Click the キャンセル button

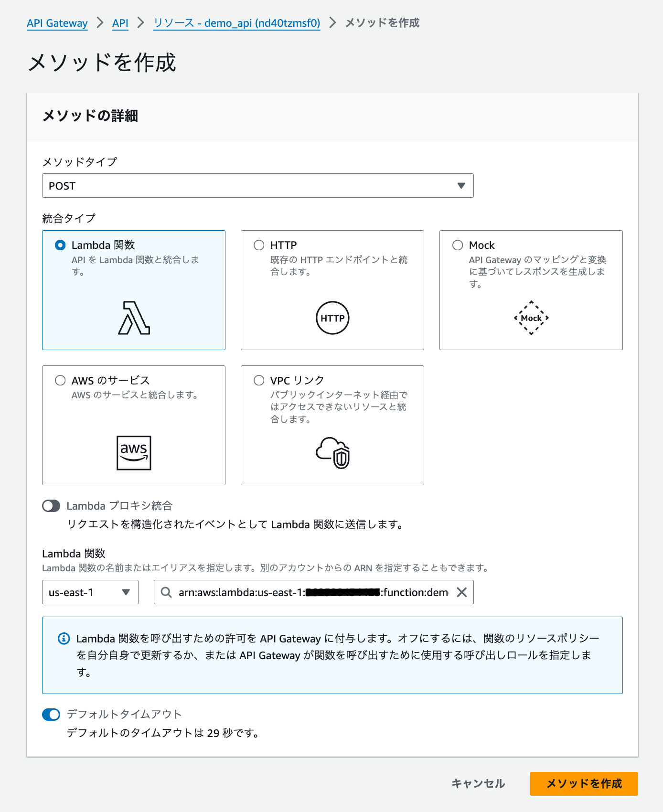tap(478, 784)
